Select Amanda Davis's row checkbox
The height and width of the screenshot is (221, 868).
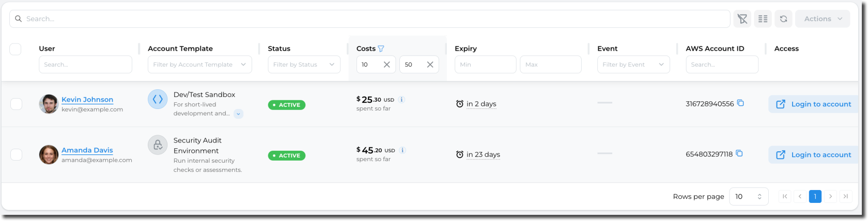pyautogui.click(x=17, y=154)
